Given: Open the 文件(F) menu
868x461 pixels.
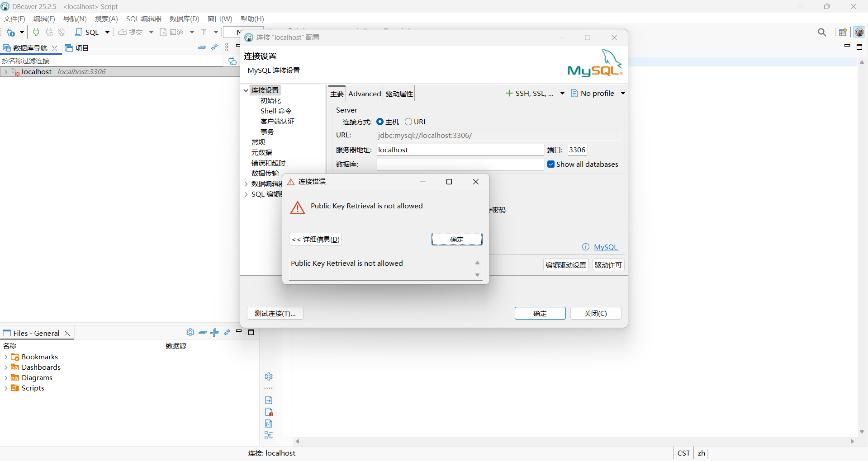Looking at the screenshot, I should click(x=14, y=19).
